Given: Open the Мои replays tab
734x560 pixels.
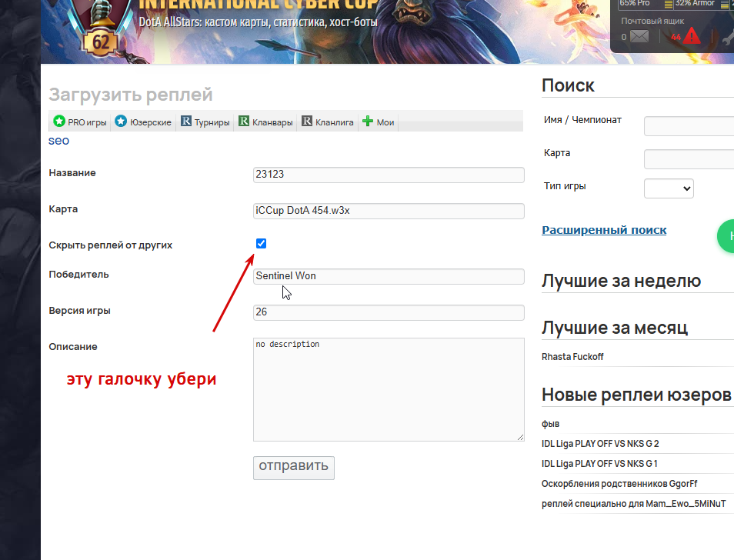Looking at the screenshot, I should [379, 122].
